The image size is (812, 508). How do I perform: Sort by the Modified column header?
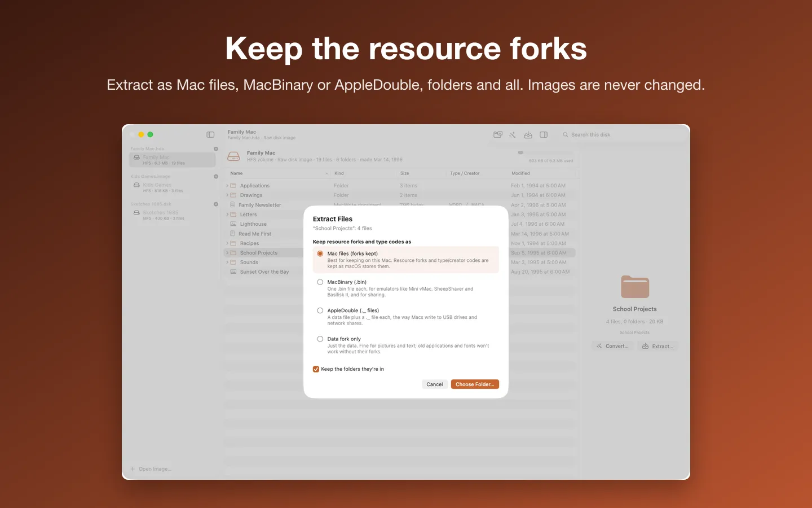[x=541, y=173]
